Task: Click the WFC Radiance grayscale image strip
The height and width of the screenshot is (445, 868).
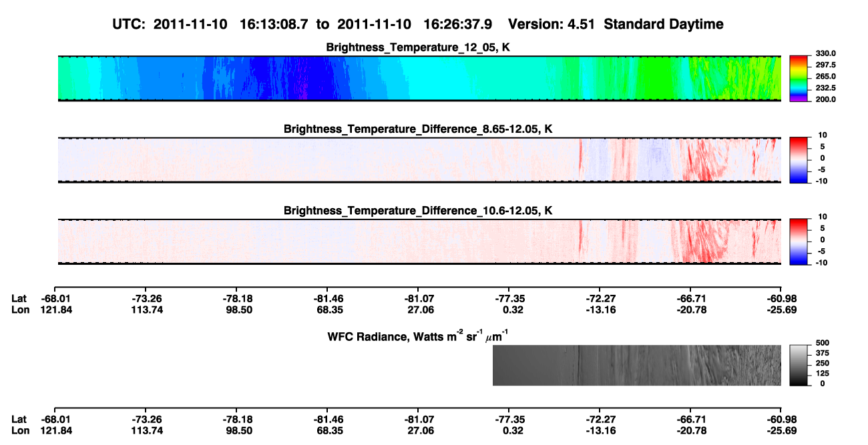Action: pos(636,366)
